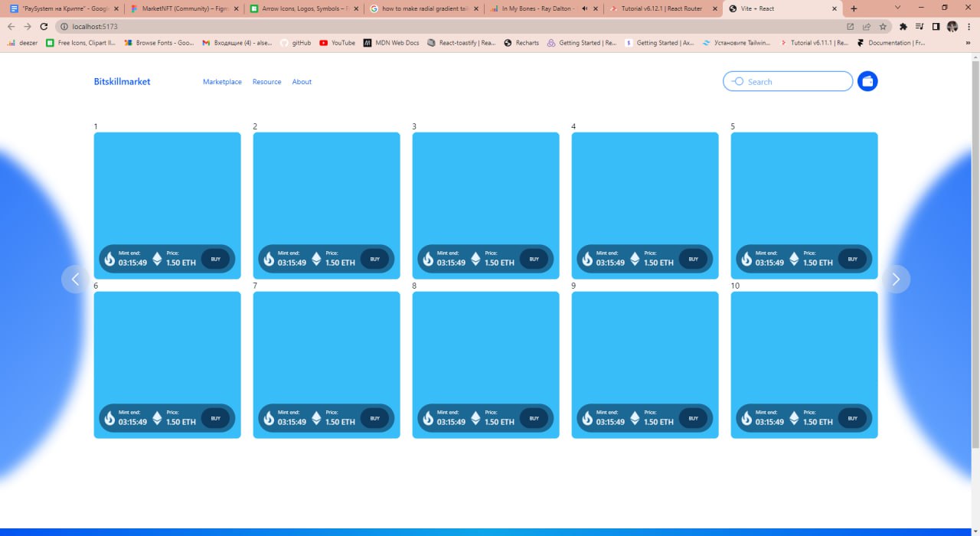The image size is (980, 536).
Task: Click the 1.50 ETH price on card 7
Action: coord(340,422)
